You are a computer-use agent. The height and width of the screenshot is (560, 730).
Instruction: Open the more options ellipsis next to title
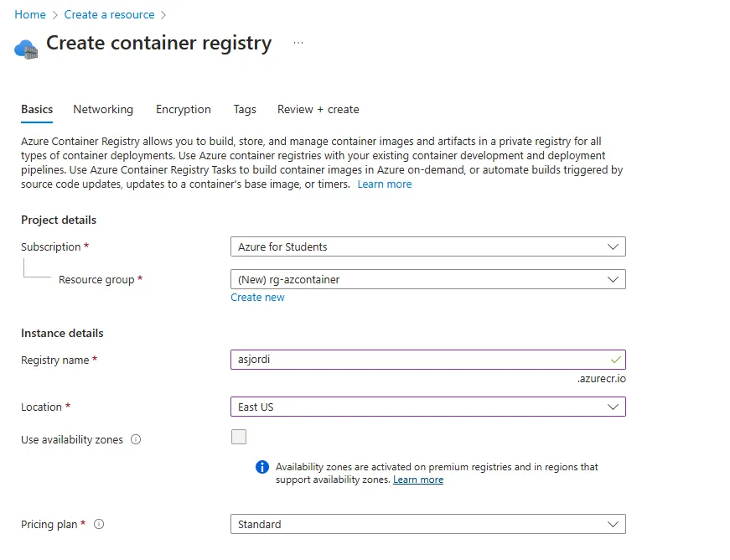pos(298,43)
